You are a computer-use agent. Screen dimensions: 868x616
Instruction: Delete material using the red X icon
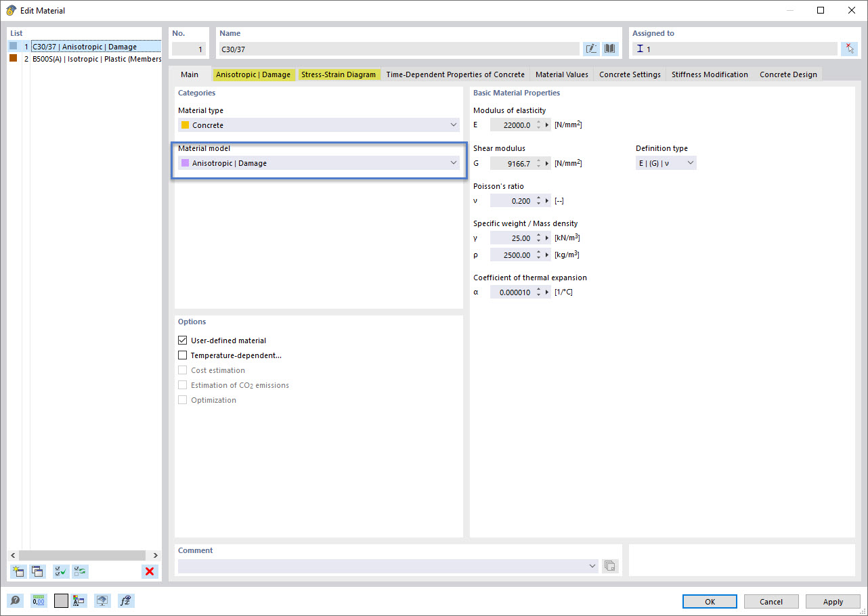(150, 571)
